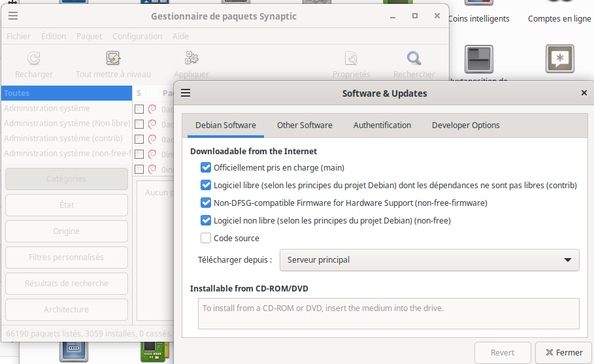The image size is (594, 364).
Task: Click the CD-ROM/DVD install sources list box
Action: (388, 314)
